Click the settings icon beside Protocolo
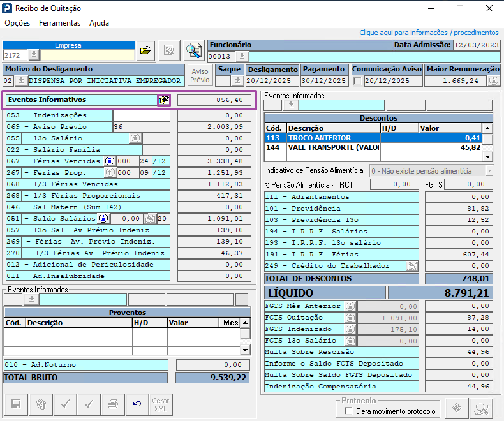504x421 pixels. point(457,408)
